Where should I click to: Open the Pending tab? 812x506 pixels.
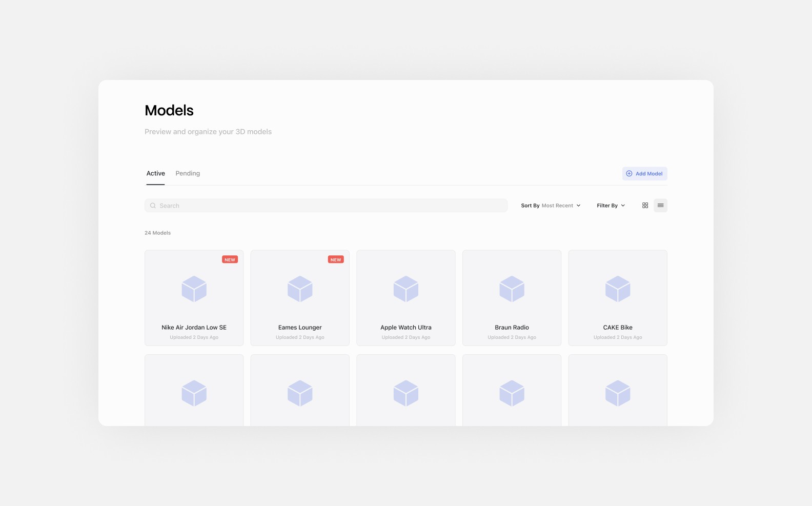(188, 174)
